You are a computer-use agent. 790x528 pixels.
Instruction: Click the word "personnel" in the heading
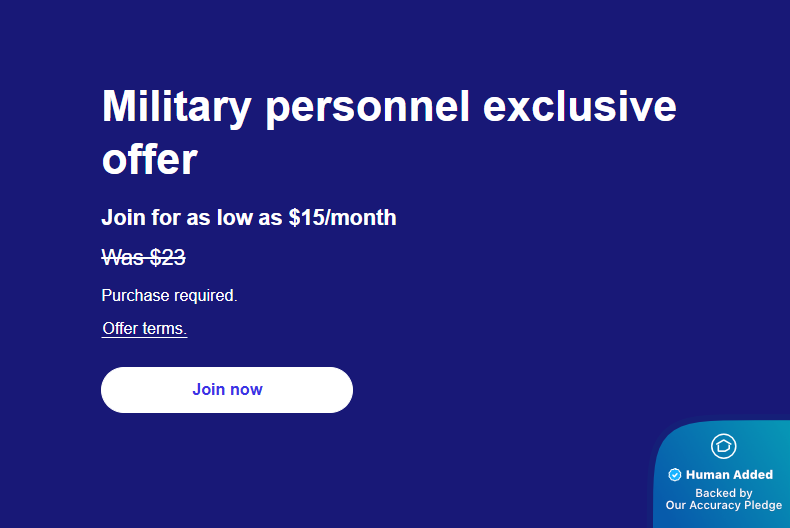coord(367,107)
